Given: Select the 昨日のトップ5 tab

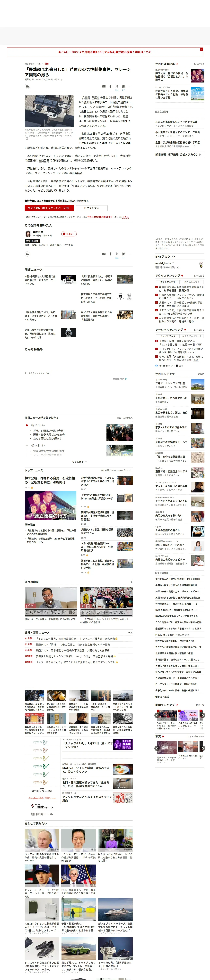Looking at the screenshot, I should [x=192, y=282].
